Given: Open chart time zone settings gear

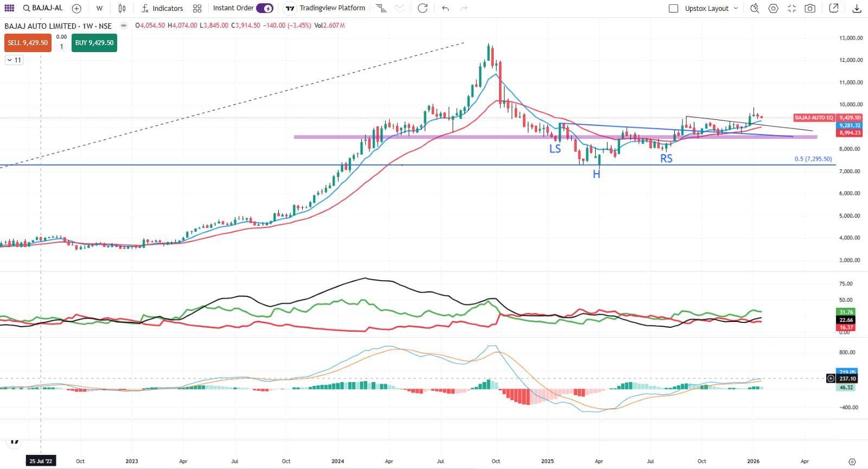Looking at the screenshot, I should coord(852,461).
